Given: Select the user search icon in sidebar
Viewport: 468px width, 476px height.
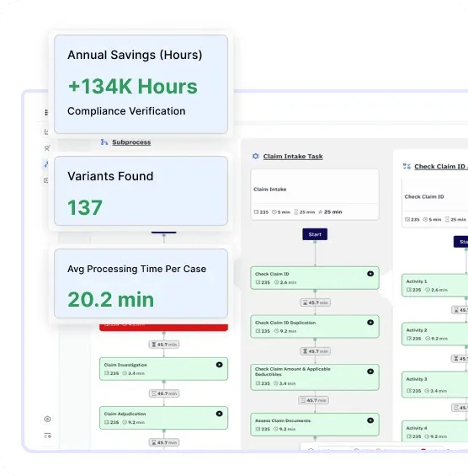Looking at the screenshot, I should (46, 148).
